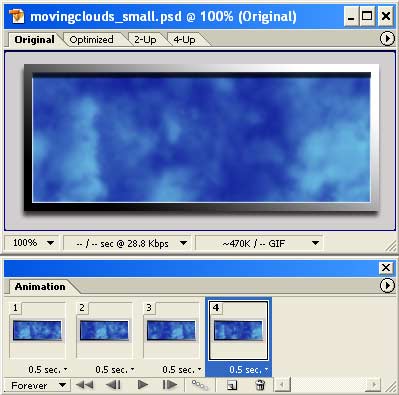Open the 4-Up view tab
This screenshot has width=399, height=395.
[184, 40]
